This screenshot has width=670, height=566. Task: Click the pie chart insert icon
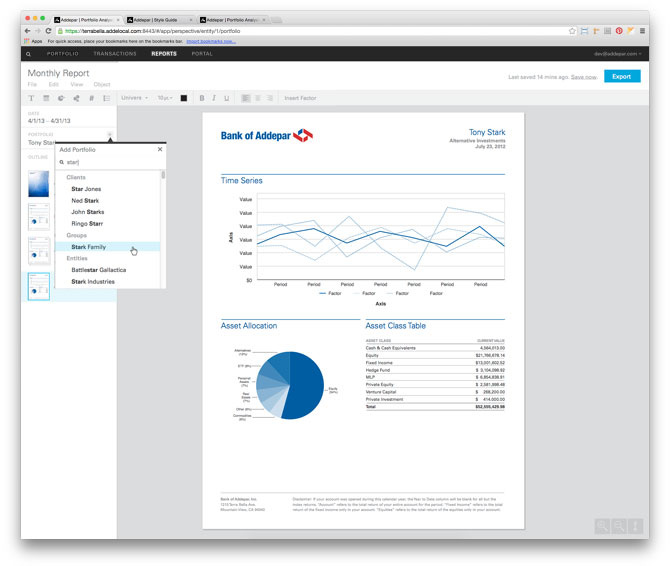61,98
